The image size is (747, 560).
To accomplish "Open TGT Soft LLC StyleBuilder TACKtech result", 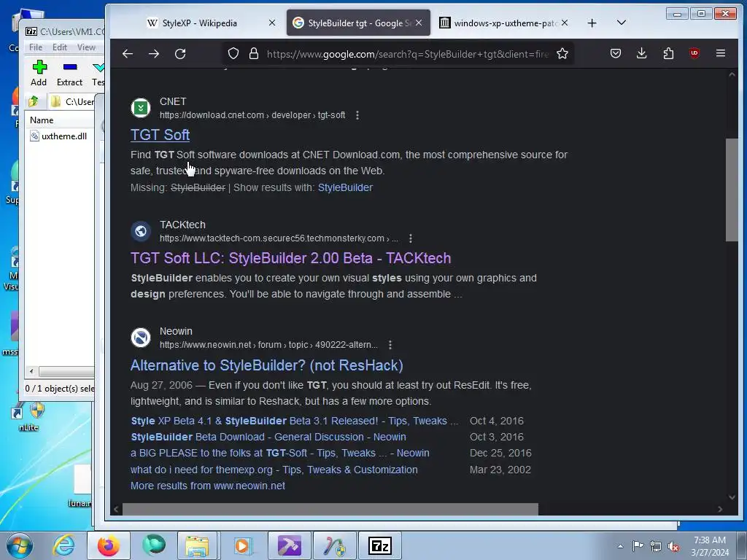I will point(290,258).
